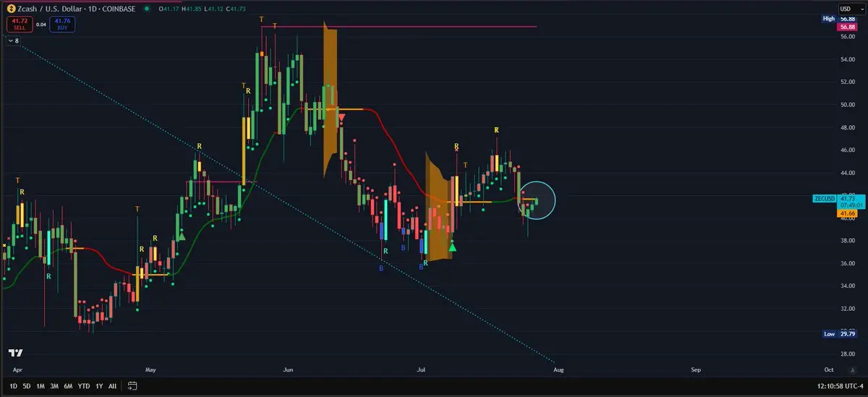The width and height of the screenshot is (868, 397).
Task: Click the pink 56.88 price tag
Action: 846,27
